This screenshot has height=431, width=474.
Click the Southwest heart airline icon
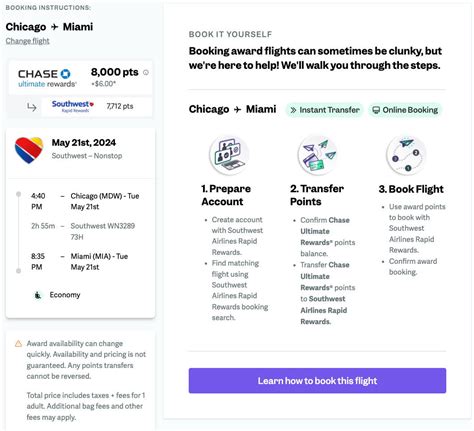click(29, 150)
